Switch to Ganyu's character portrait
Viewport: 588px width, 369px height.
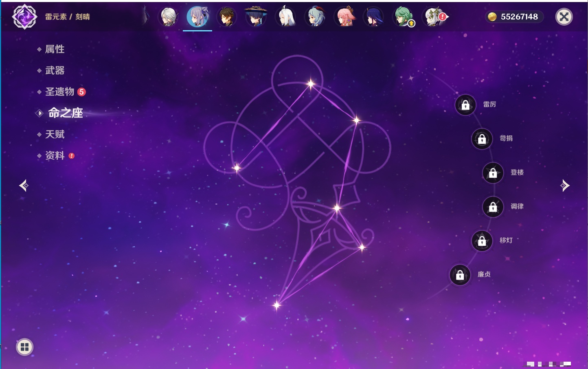point(316,17)
